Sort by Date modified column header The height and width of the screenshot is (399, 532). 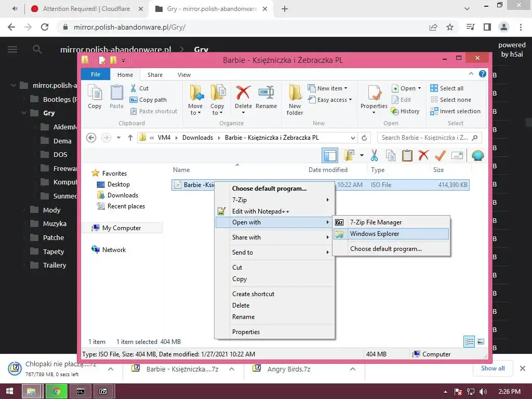coord(328,170)
